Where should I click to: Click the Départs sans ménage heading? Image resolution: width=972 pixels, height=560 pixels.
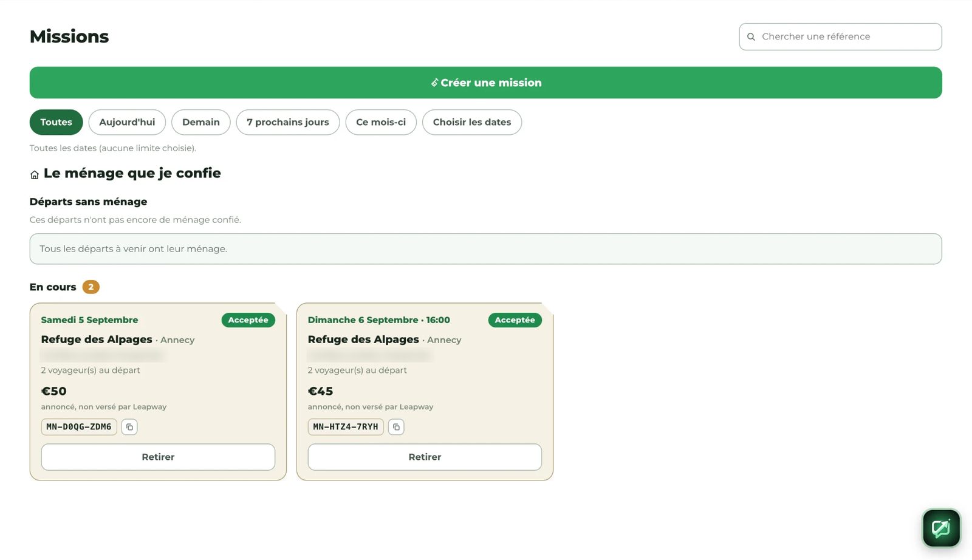[x=88, y=202]
